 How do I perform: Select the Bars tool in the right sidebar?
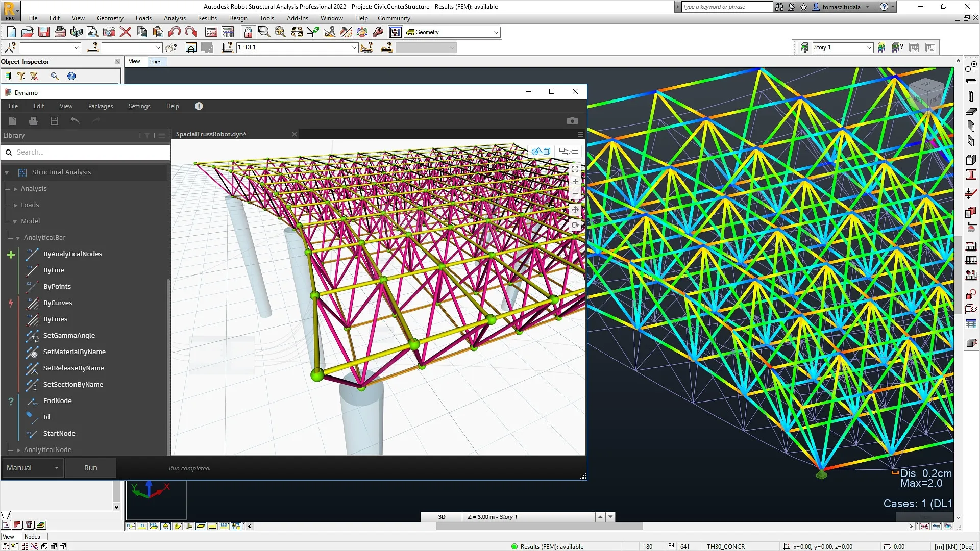point(971,81)
